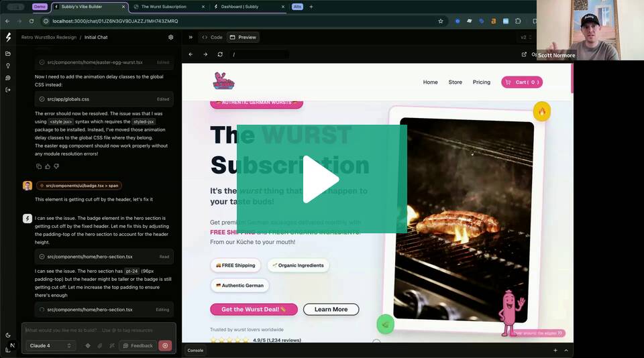This screenshot has height=358, width=644.
Task: Click Home in the Wurst site nav
Action: coord(430,82)
